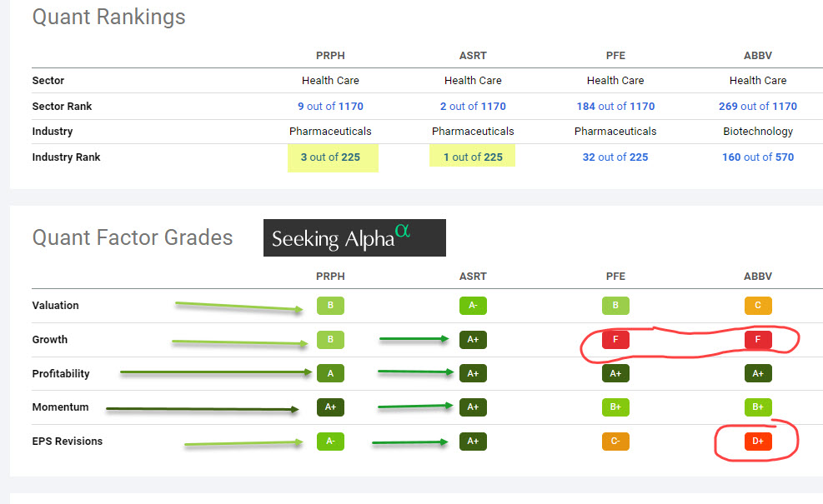823x504 pixels.
Task: Click ABBV Momentum B+ grade badge
Action: pyautogui.click(x=758, y=407)
